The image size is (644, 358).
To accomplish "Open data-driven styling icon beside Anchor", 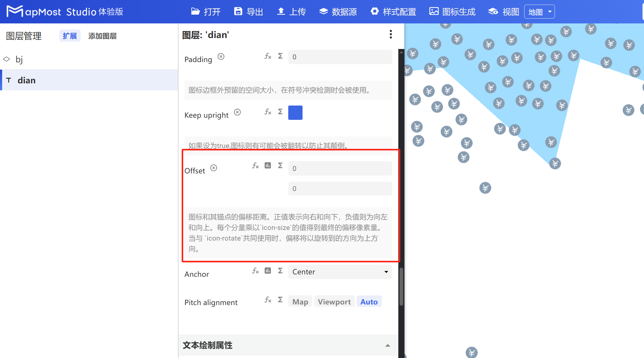I will (x=268, y=271).
